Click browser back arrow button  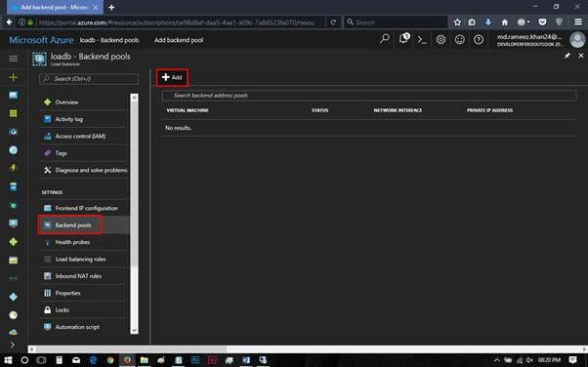click(9, 22)
